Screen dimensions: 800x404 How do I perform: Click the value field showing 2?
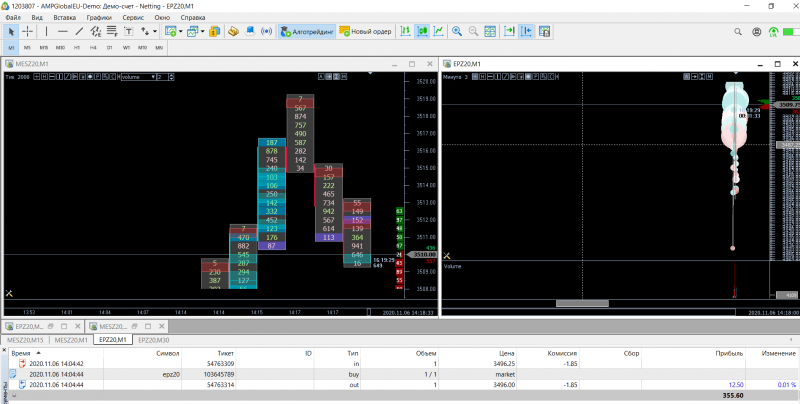(162, 77)
